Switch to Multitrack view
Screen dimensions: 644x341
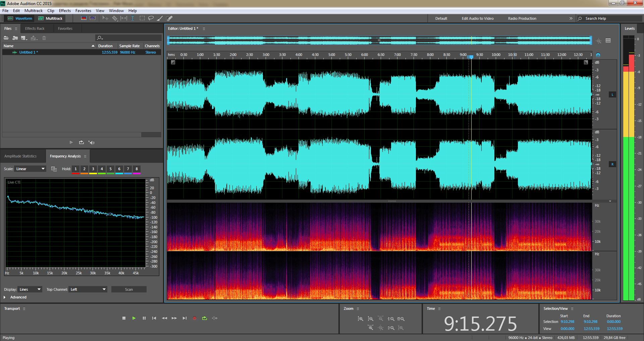(51, 18)
